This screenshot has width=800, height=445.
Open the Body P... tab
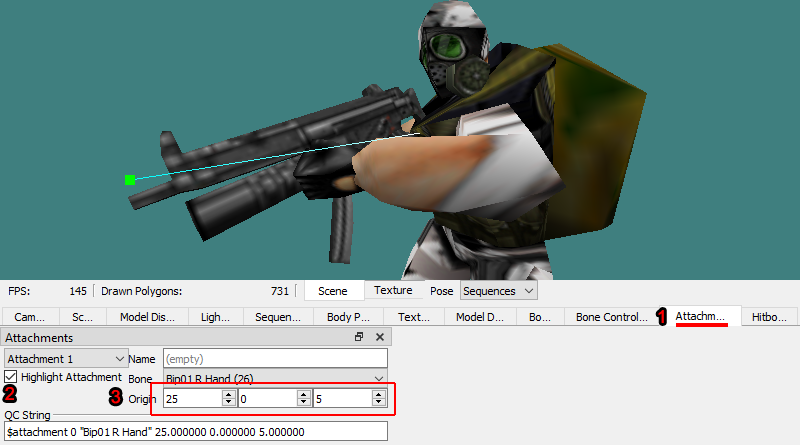coord(348,317)
